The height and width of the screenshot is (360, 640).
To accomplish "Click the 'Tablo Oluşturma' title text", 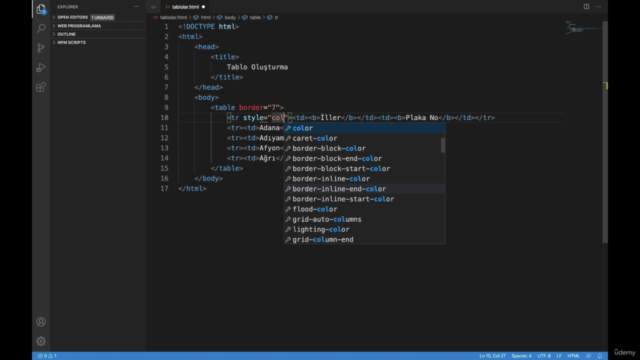I will pos(257,67).
